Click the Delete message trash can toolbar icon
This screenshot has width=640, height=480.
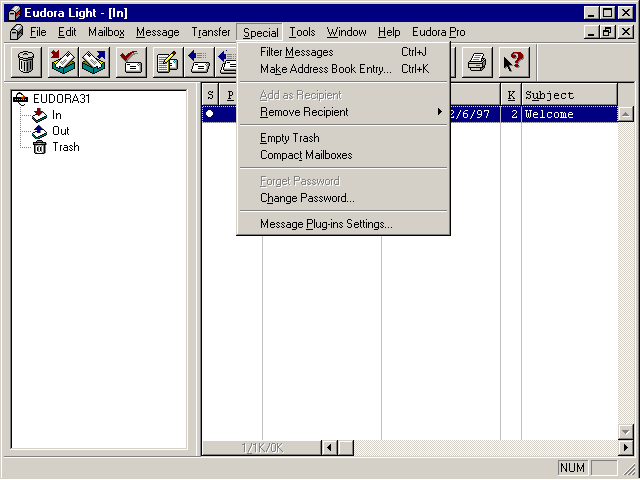click(26, 62)
